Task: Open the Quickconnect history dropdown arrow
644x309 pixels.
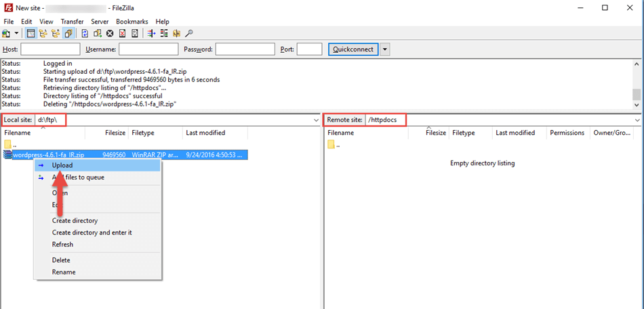Action: 385,49
